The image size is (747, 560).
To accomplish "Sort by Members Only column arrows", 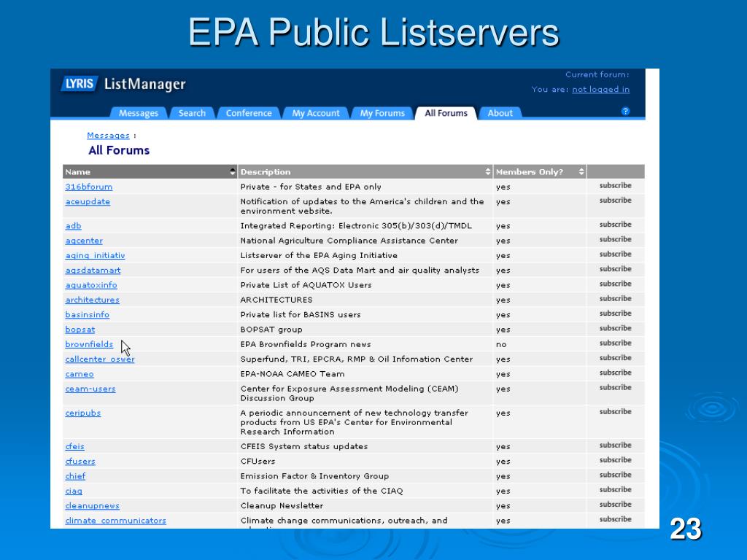I will pyautogui.click(x=581, y=172).
